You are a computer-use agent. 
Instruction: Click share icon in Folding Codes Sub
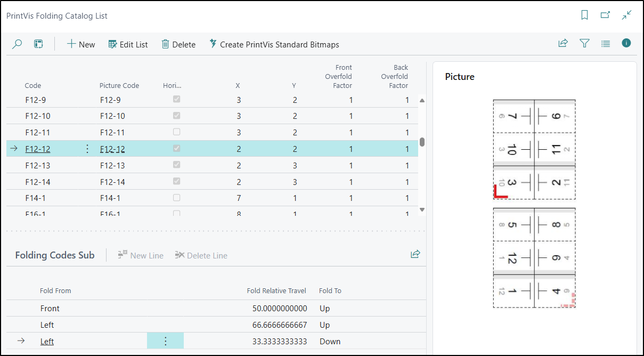[415, 255]
